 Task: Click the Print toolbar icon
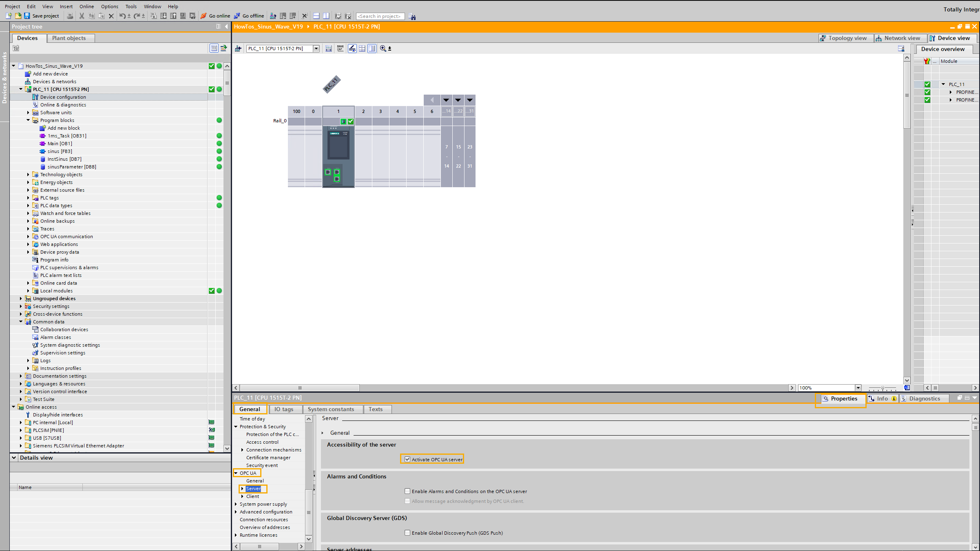tap(70, 16)
